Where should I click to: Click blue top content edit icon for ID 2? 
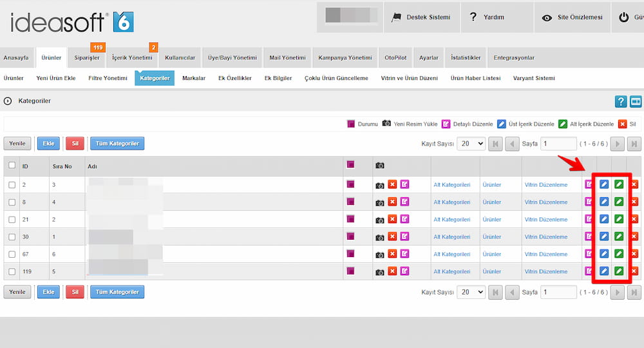[604, 184]
